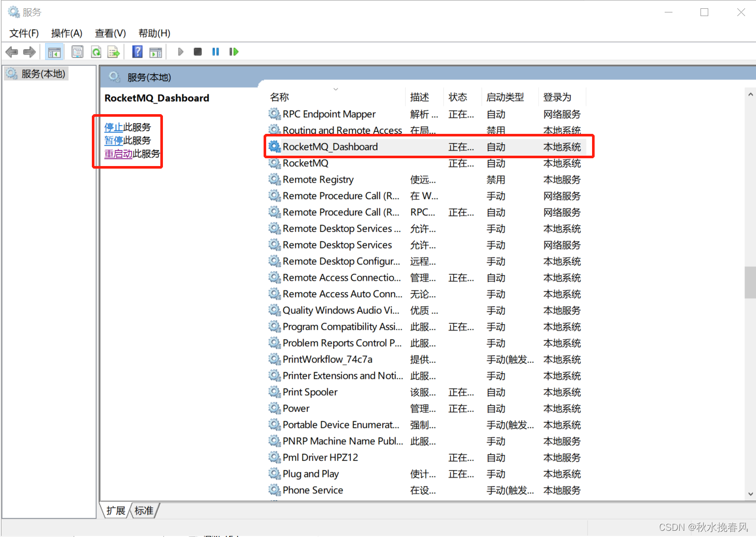Restart the service with the restart icon
The image size is (756, 537).
pos(233,51)
